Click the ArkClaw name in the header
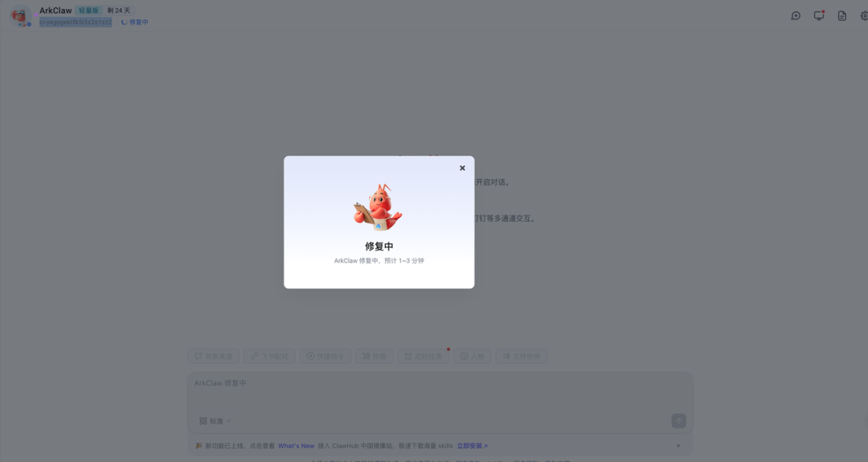This screenshot has width=868, height=462. 55,10
